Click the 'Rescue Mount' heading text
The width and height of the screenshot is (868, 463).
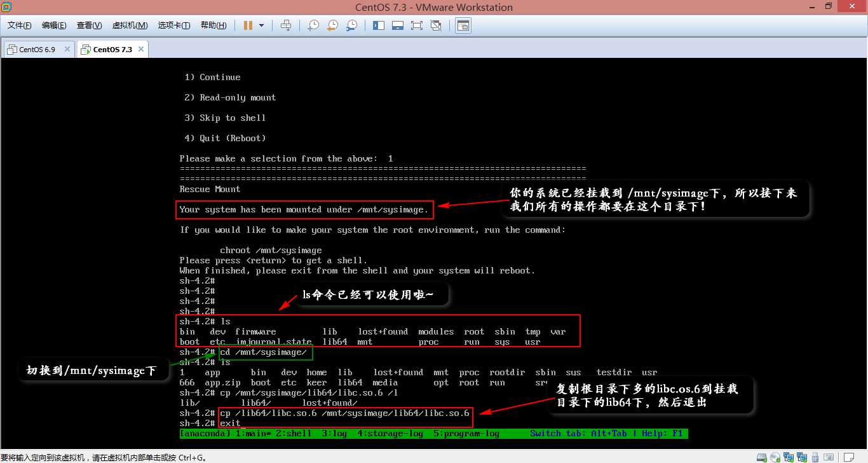point(210,190)
